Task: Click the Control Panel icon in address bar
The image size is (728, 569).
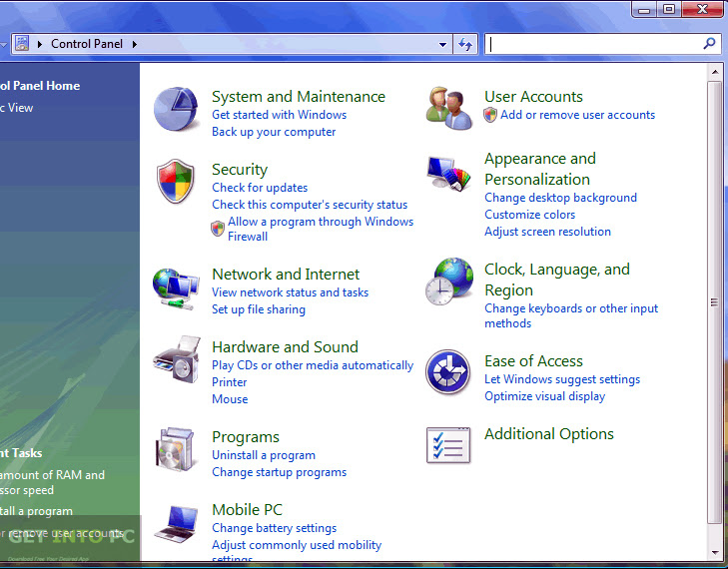Action: click(22, 44)
